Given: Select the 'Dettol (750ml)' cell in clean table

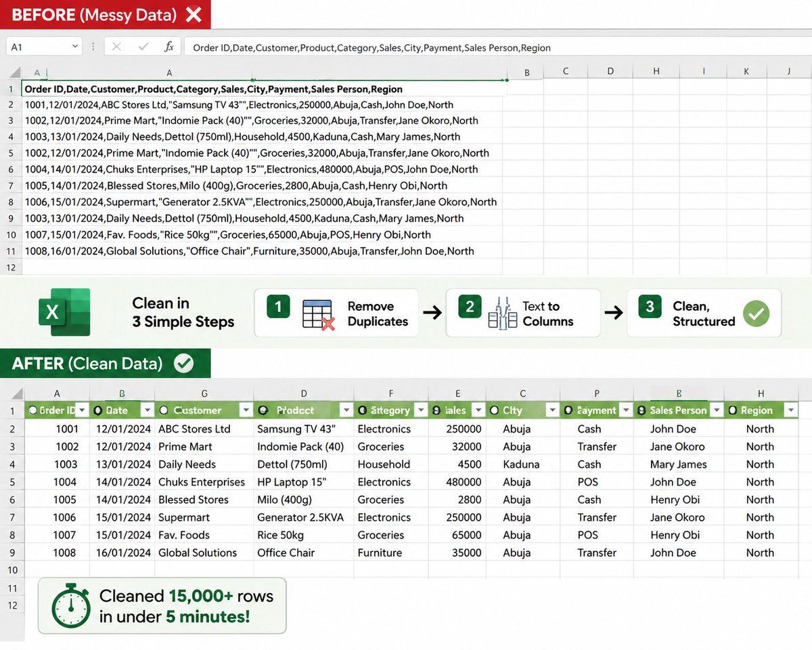Looking at the screenshot, I should tap(304, 464).
